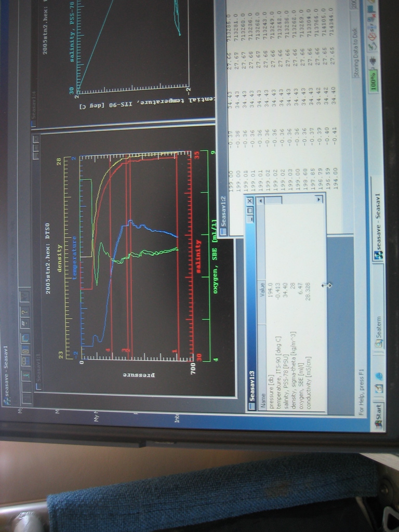Click the green 'oxygen, SBE [ml/l]' axis label
399x532 pixels.
tap(215, 257)
